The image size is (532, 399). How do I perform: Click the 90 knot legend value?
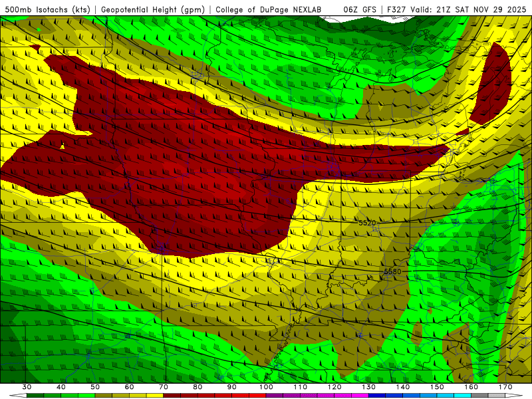coord(231,387)
